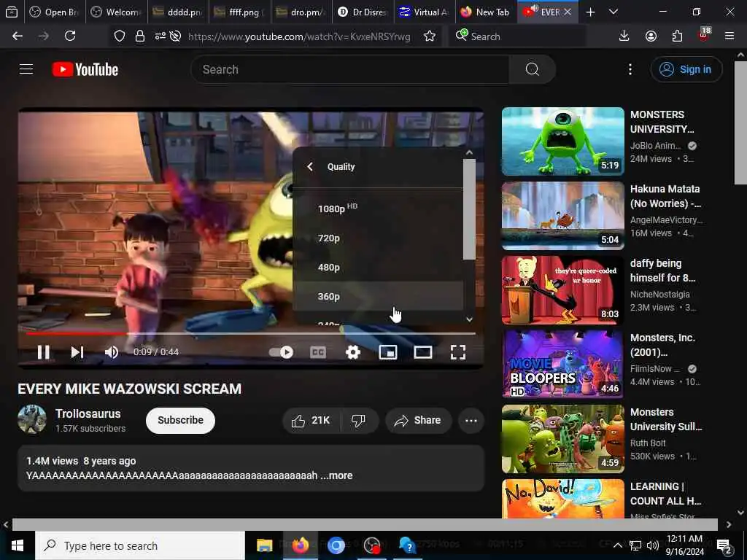Open YouTube guide hamburger menu
747x560 pixels.
click(x=26, y=69)
